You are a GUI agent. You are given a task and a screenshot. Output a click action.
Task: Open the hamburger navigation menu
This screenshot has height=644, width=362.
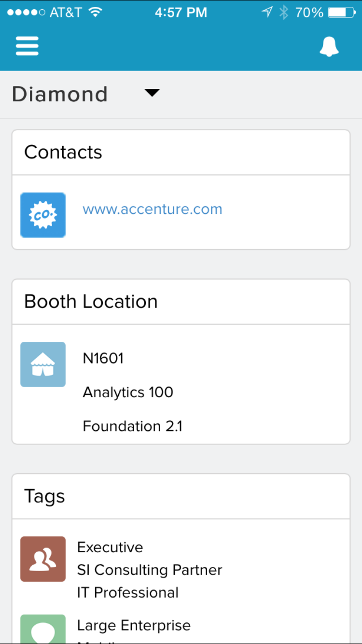point(27,47)
